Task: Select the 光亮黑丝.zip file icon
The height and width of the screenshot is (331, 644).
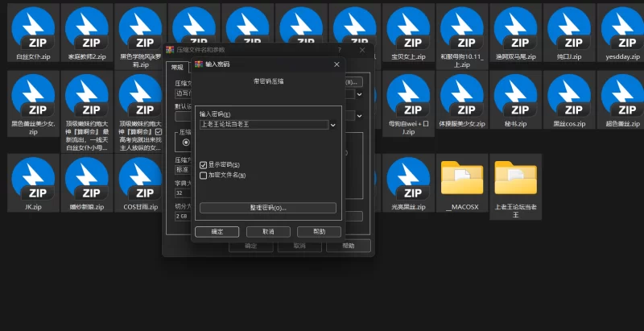Action: pos(408,179)
